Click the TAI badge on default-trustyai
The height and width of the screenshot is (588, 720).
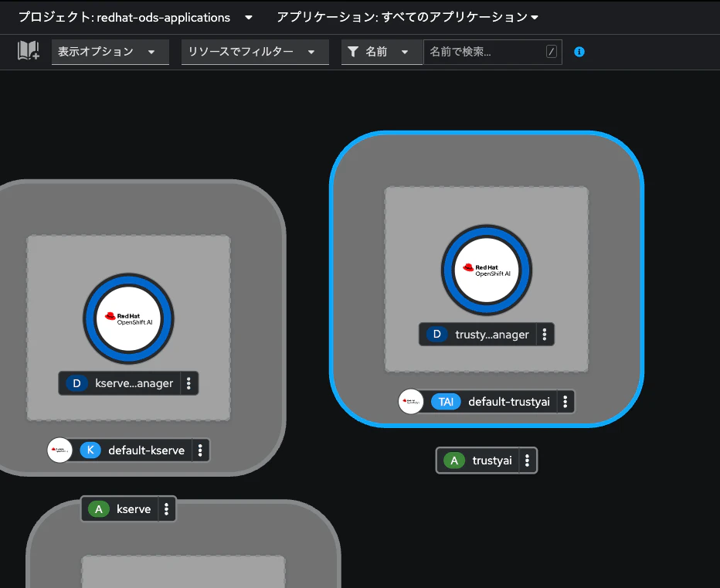point(446,402)
